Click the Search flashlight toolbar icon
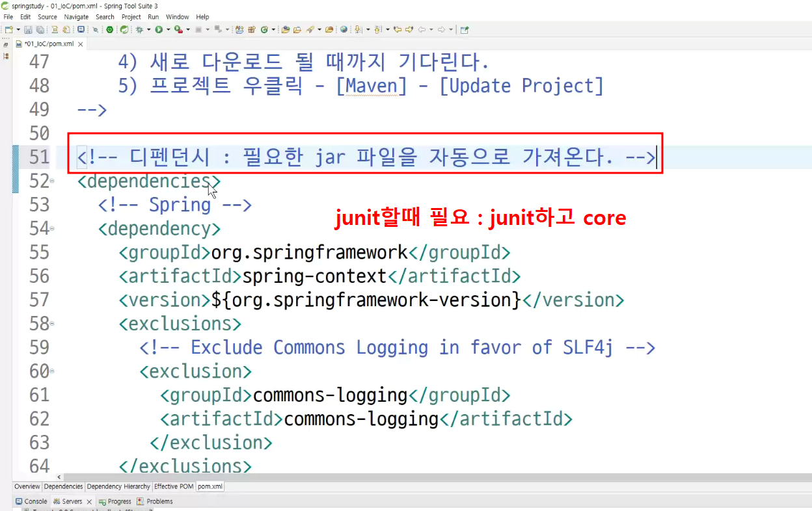This screenshot has width=812, height=511. click(x=310, y=29)
